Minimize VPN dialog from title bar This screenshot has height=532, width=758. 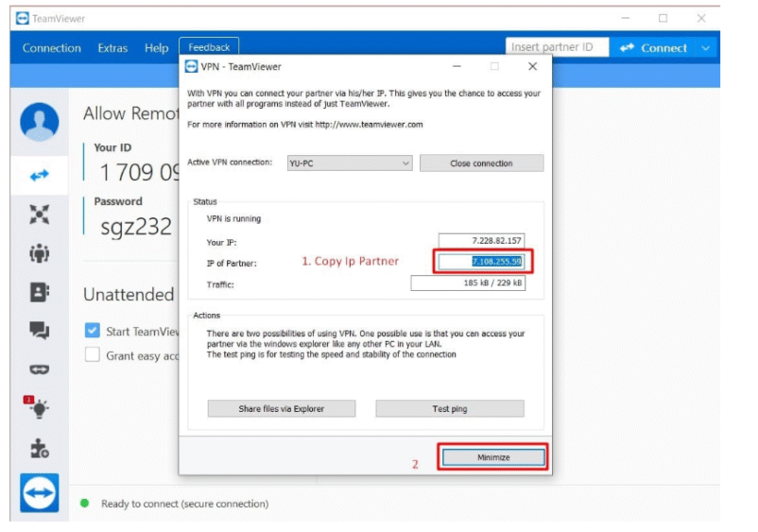[457, 66]
